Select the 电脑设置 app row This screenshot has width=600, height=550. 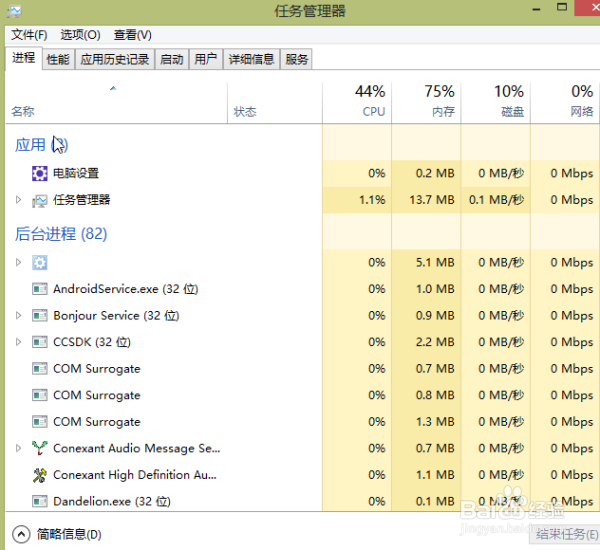[303, 173]
